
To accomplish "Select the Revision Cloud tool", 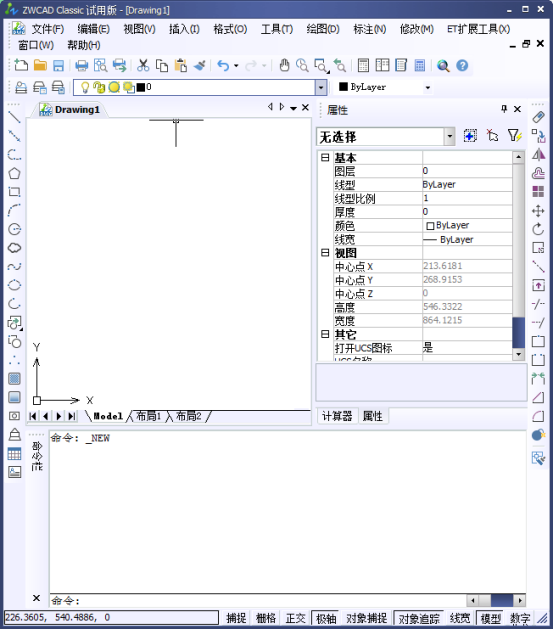I will click(14, 248).
